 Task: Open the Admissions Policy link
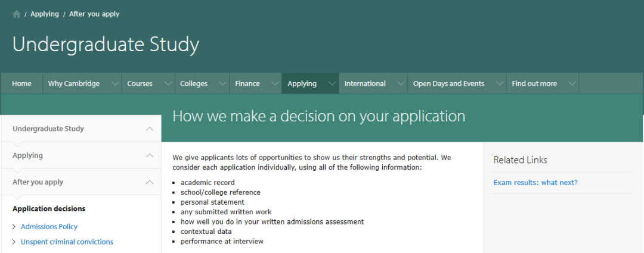[49, 227]
